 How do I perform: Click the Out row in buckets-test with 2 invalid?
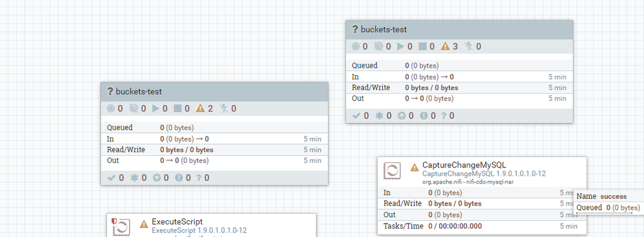pyautogui.click(x=215, y=161)
